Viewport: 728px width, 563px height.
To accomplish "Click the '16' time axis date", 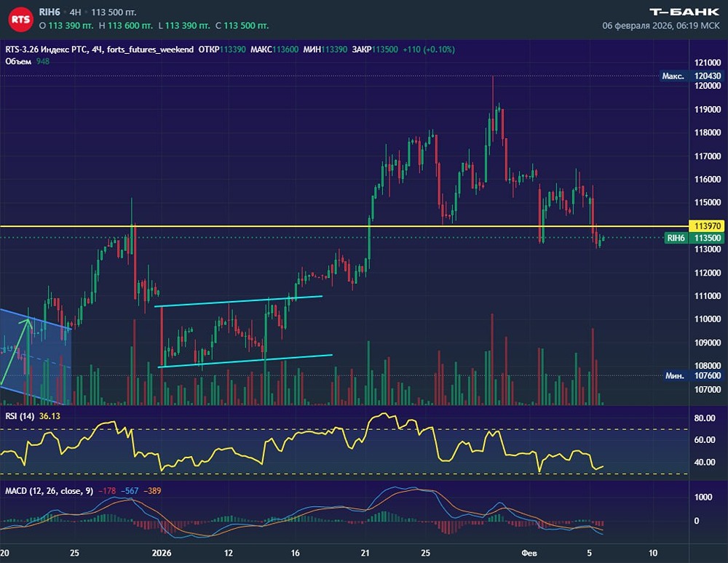I will click(x=296, y=553).
